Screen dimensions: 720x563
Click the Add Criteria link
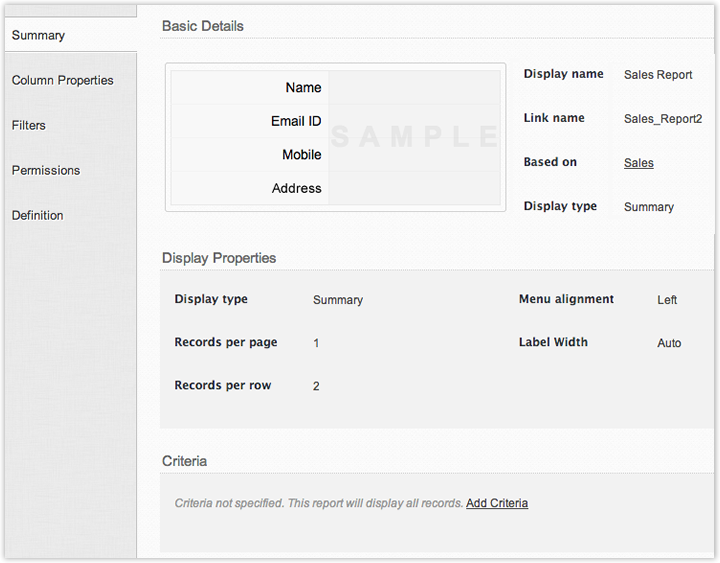[x=497, y=503]
